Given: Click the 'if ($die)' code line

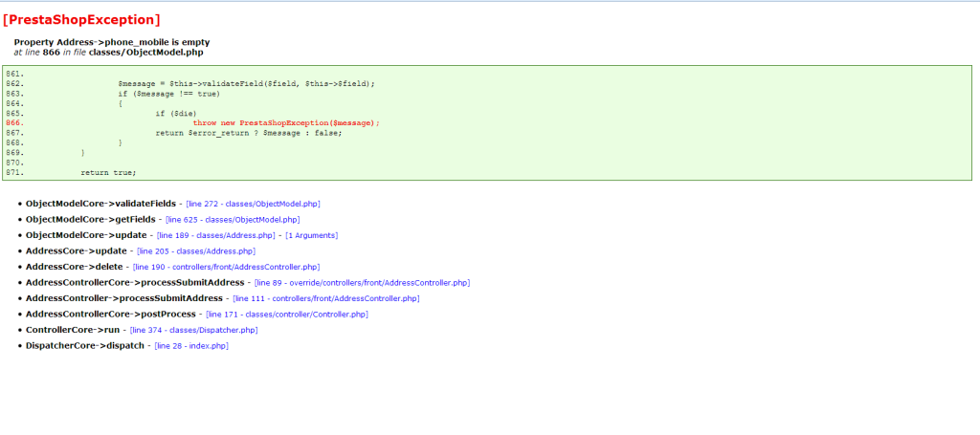Looking at the screenshot, I should pos(176,114).
